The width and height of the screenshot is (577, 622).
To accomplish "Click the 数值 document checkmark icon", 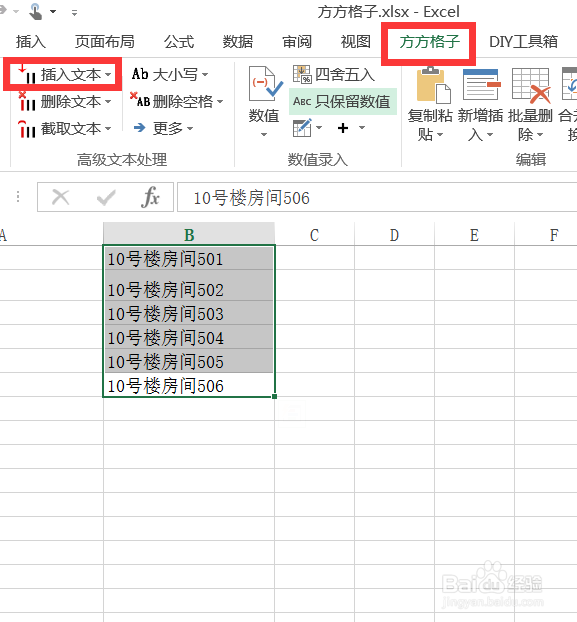I will point(265,84).
